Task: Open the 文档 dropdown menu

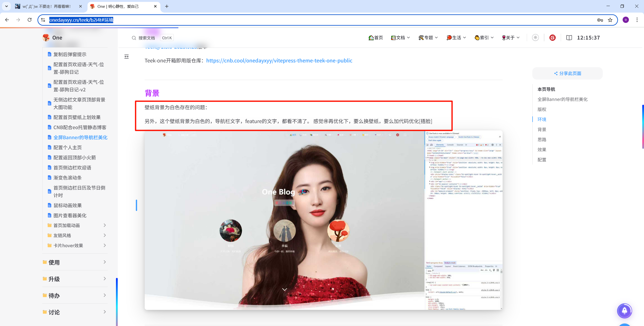Action: [400, 38]
